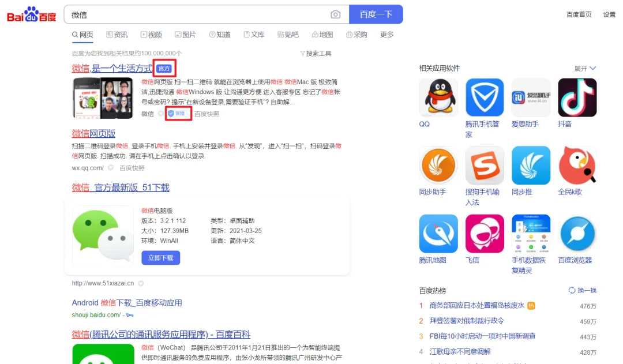Image resolution: width=623 pixels, height=364 pixels.
Task: Click the 立即下载 button
Action: tap(160, 258)
